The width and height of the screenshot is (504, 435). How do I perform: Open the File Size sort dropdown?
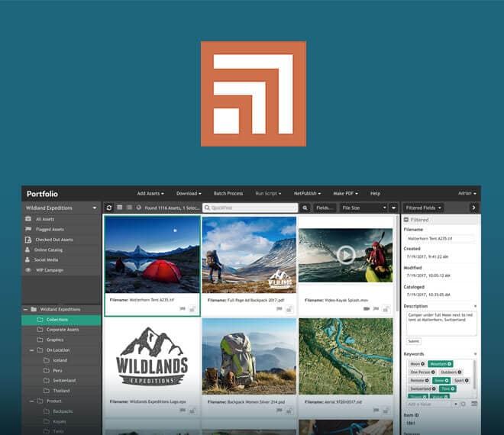363,208
